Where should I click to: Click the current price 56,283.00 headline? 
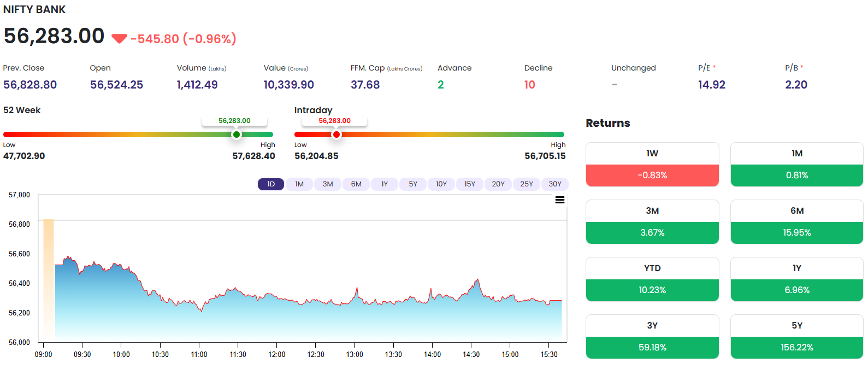[54, 36]
